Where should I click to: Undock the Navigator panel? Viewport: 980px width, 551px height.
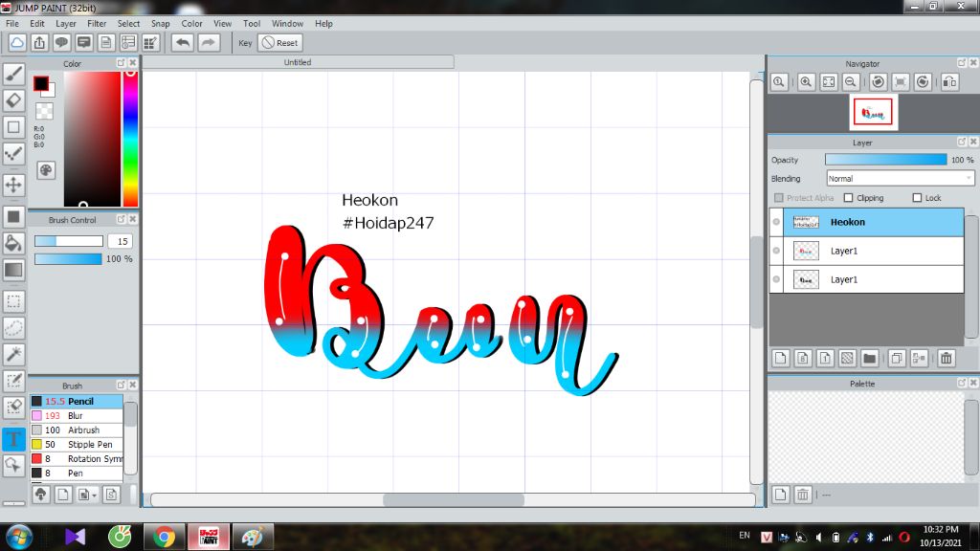tap(962, 63)
